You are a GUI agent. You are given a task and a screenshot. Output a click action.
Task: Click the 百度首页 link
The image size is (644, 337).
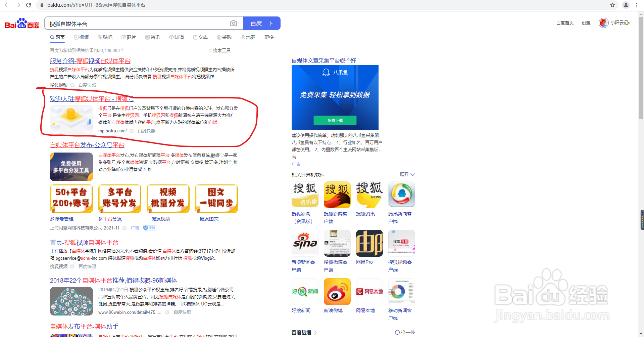click(x=565, y=23)
